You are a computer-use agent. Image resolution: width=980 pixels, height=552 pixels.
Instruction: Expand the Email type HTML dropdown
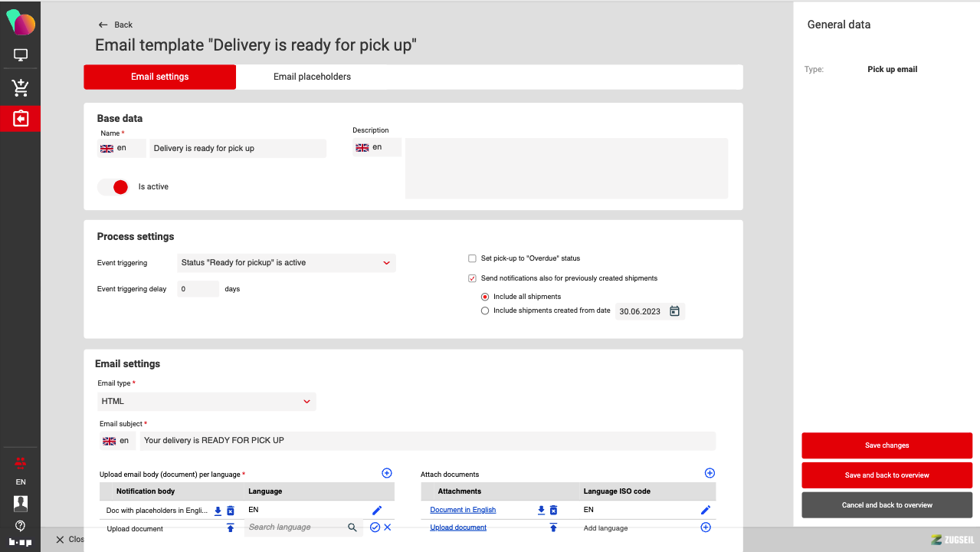click(207, 402)
